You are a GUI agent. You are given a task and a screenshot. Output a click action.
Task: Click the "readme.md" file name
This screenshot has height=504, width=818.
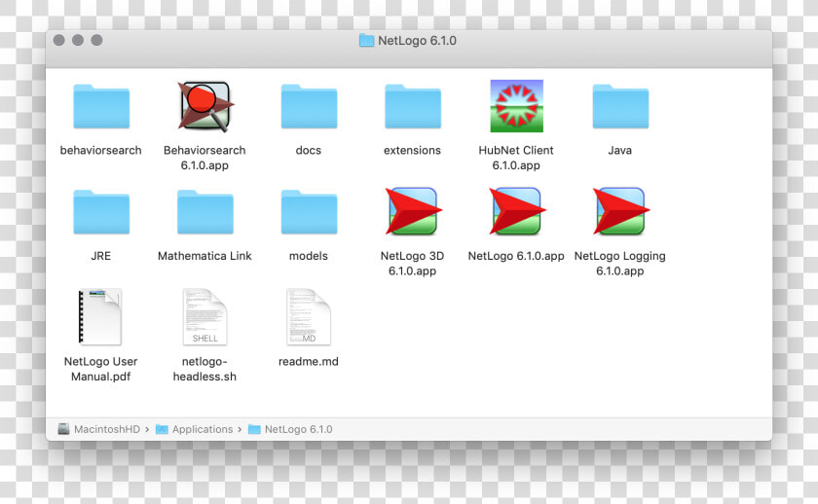[x=309, y=362]
